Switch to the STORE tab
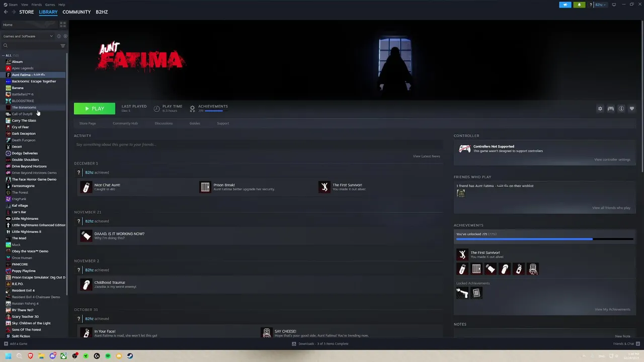 [x=27, y=12]
